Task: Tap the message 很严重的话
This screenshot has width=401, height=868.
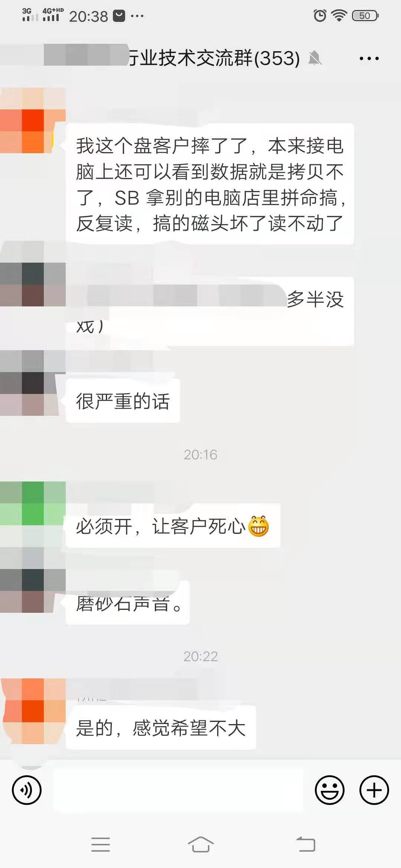Action: point(123,401)
